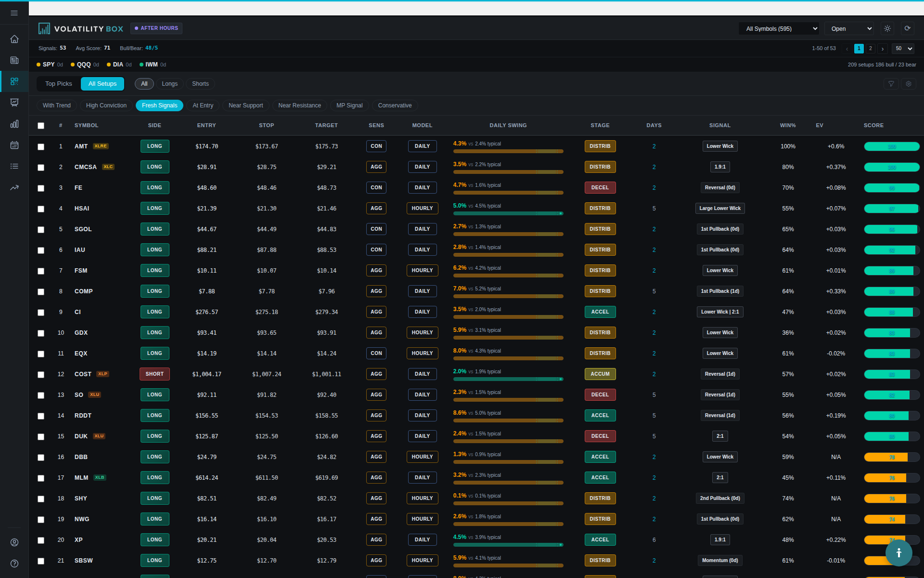Screen dimensions: 924x578
Task: Open the All Symbols (595) dropdown
Action: (x=779, y=29)
